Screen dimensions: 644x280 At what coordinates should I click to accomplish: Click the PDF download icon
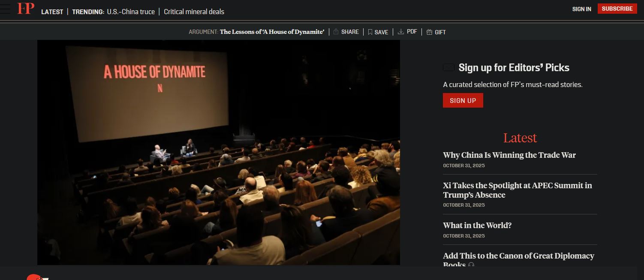401,32
